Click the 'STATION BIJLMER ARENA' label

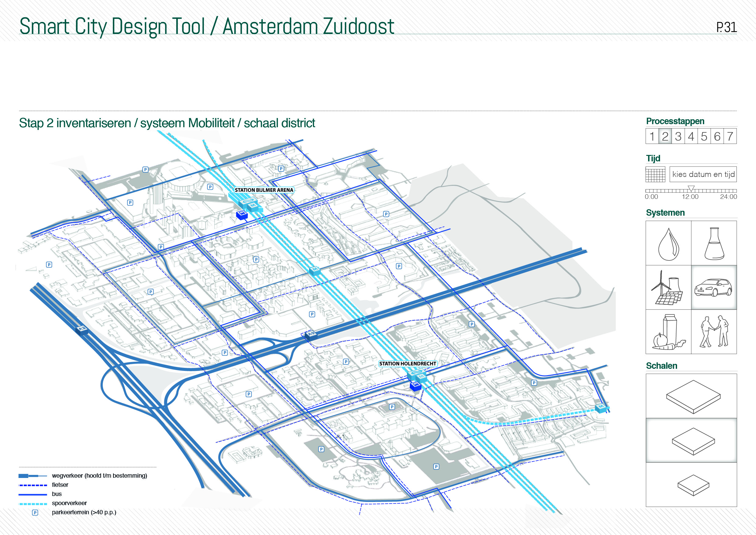pyautogui.click(x=264, y=190)
